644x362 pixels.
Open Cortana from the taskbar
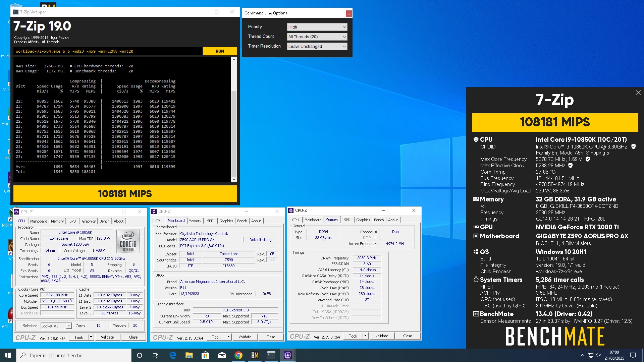(140, 355)
